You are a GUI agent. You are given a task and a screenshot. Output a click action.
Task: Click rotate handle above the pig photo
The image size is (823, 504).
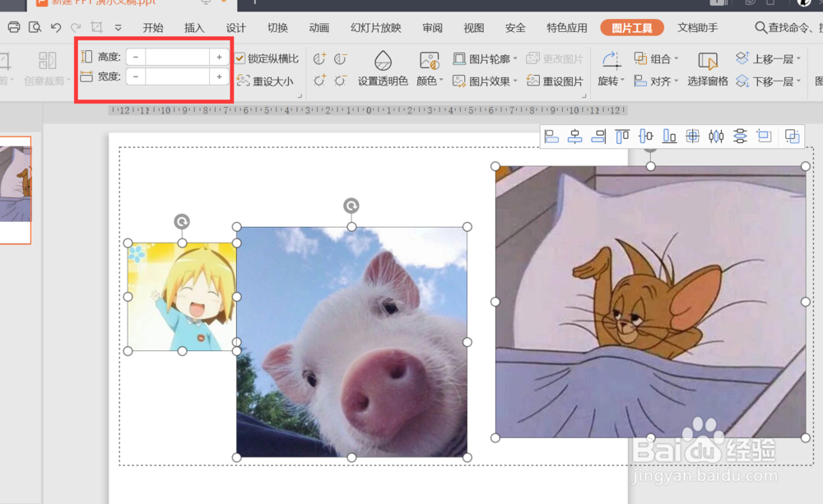(351, 206)
